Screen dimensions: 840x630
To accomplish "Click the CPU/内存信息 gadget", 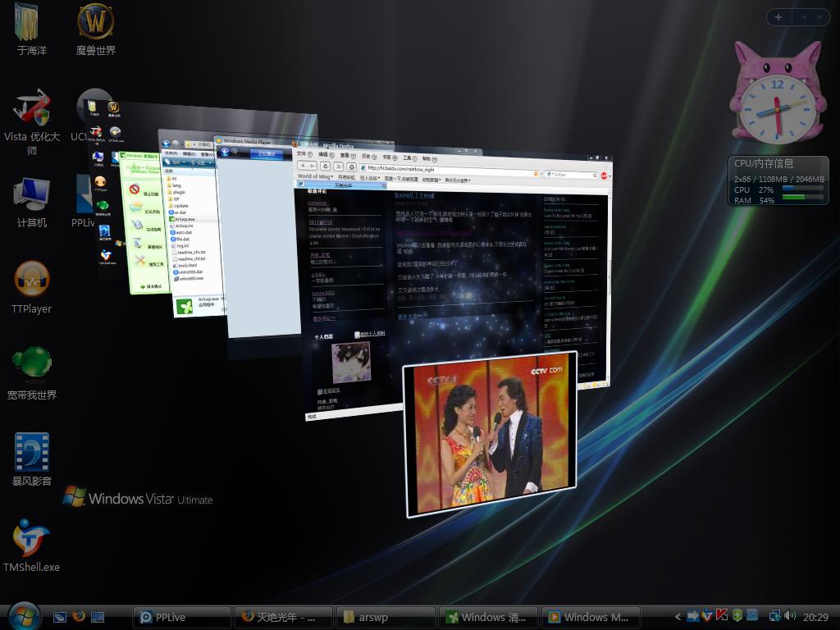I will click(778, 180).
